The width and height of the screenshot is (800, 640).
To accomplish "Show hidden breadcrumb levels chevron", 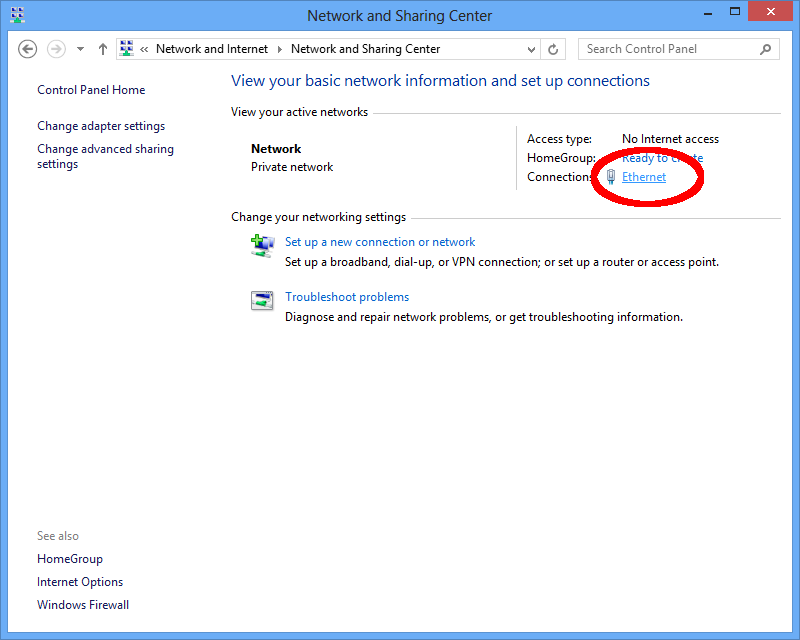I will point(144,50).
